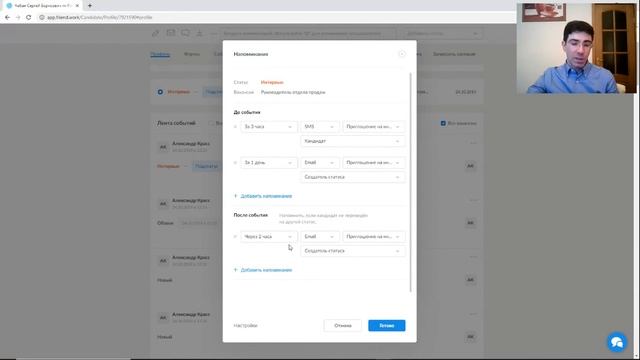Viewport: 640px width, 360px height.
Task: Click the 'Интервью' status text in dialog
Action: click(x=272, y=82)
